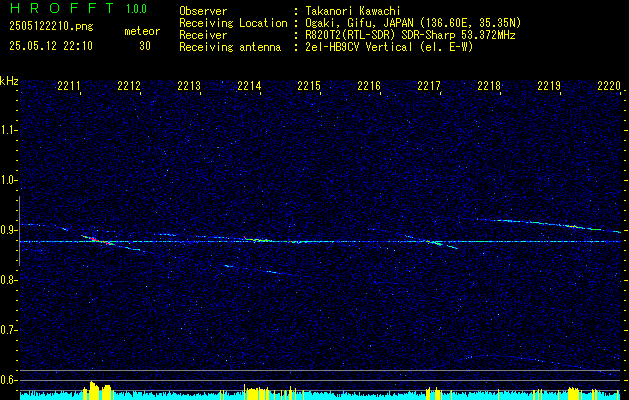The height and width of the screenshot is (400, 629).
Task: Click the 2211 time axis marker
Action: pos(69,86)
